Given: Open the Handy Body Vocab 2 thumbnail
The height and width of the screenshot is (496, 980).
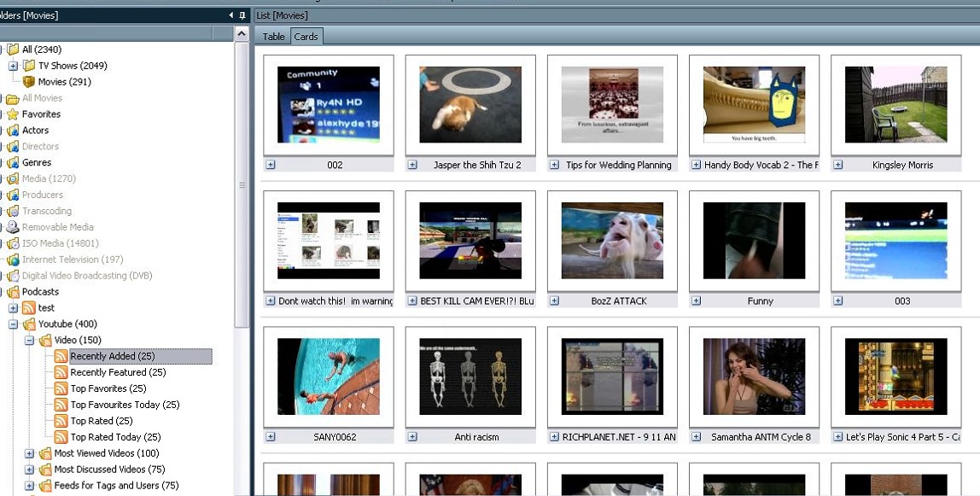Looking at the screenshot, I should pos(754,105).
